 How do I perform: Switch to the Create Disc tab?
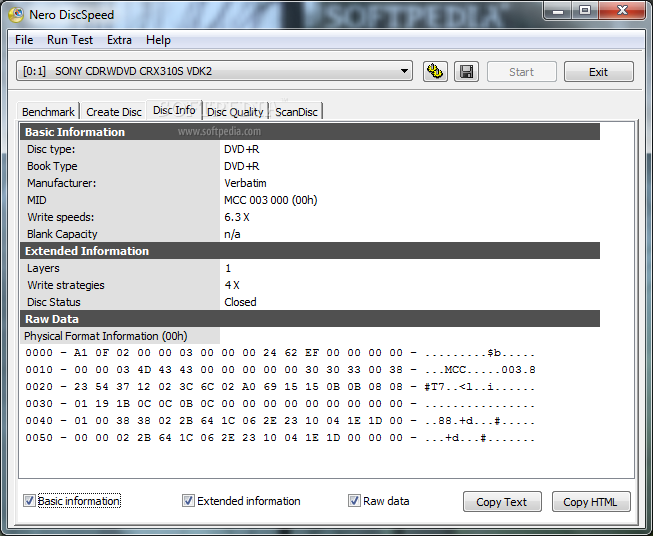tap(114, 112)
